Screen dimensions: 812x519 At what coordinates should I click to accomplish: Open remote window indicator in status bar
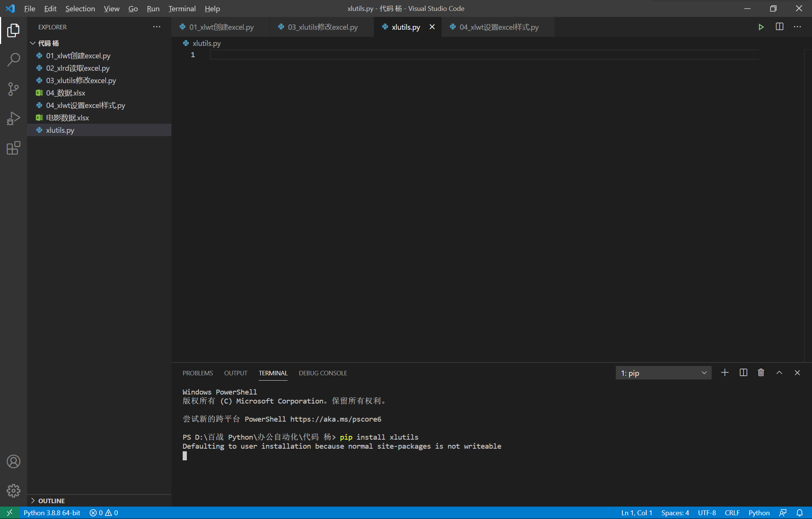pos(9,513)
